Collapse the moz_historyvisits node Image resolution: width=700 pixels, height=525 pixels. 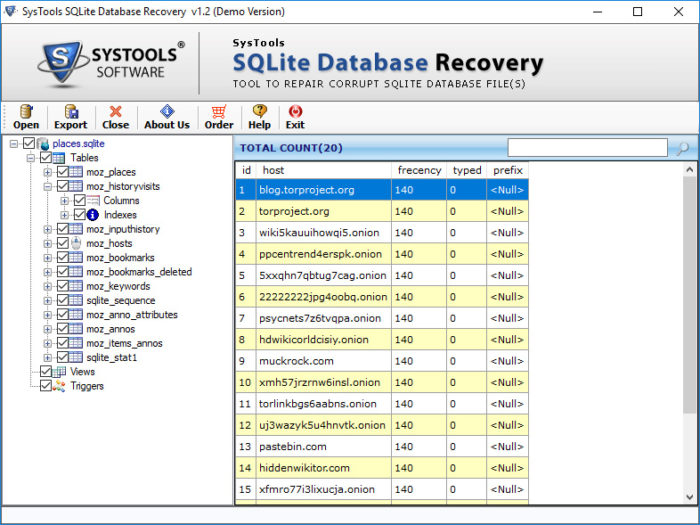point(47,187)
